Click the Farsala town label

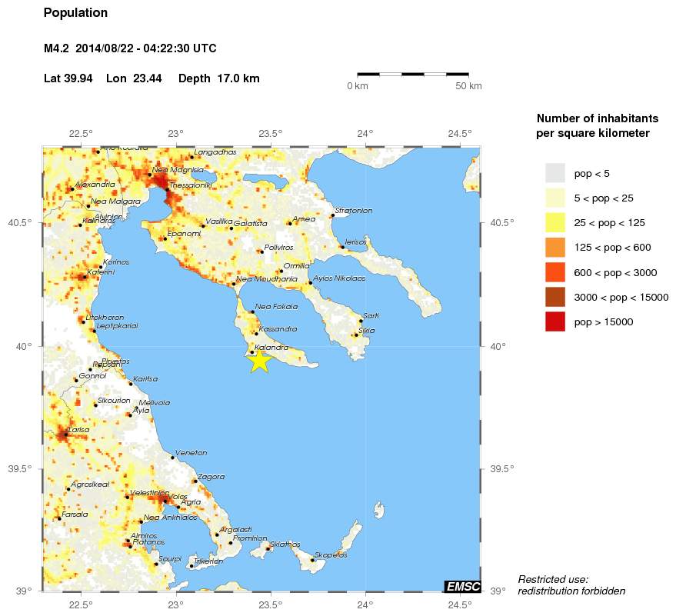click(75, 514)
